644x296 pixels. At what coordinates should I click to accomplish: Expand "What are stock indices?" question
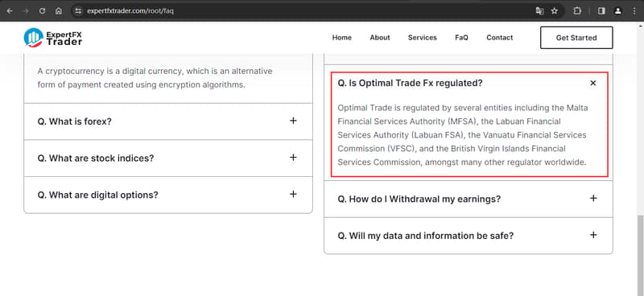(168, 158)
